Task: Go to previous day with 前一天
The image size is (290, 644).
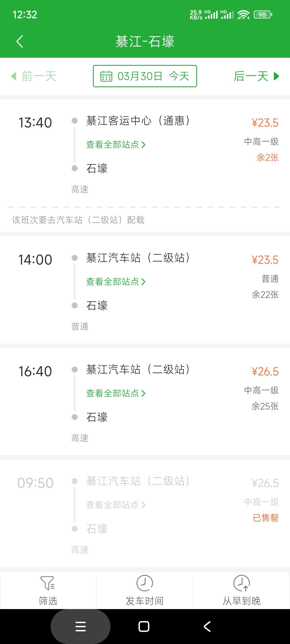Action: click(x=34, y=76)
